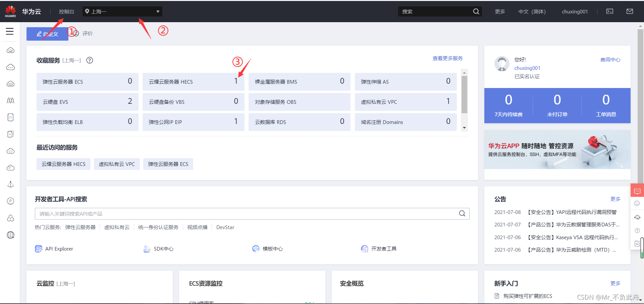Open the 费用中心 link
The image size is (644, 304).
tap(610, 60)
